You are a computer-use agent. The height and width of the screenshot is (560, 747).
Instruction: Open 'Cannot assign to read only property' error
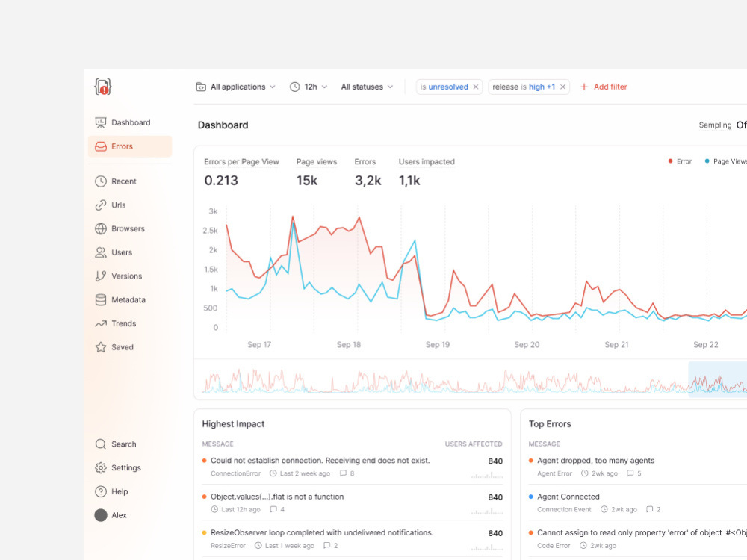point(642,533)
